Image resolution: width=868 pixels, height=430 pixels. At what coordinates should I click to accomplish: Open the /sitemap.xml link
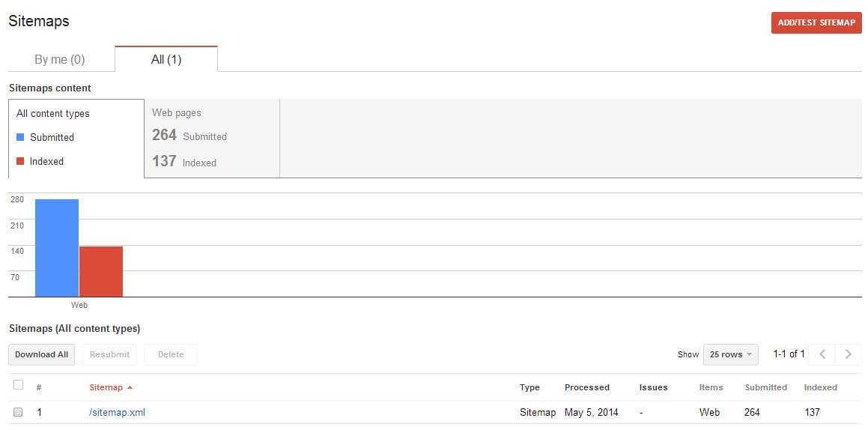[x=117, y=412]
